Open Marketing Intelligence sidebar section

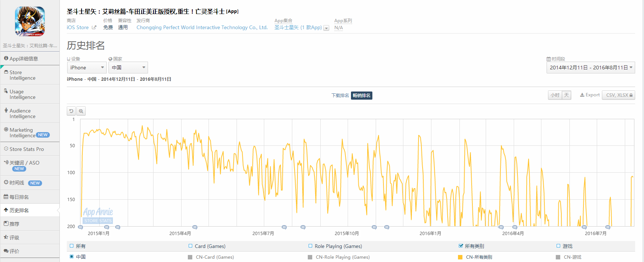coord(30,133)
